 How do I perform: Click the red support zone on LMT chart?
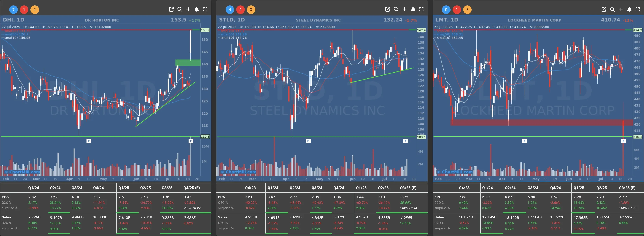[541, 122]
